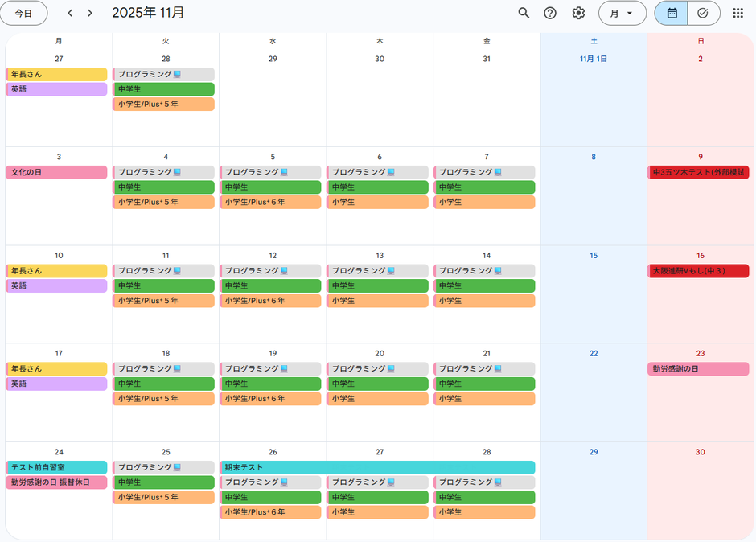The image size is (756, 542).
Task: Click the 今日 button
Action: [x=23, y=13]
